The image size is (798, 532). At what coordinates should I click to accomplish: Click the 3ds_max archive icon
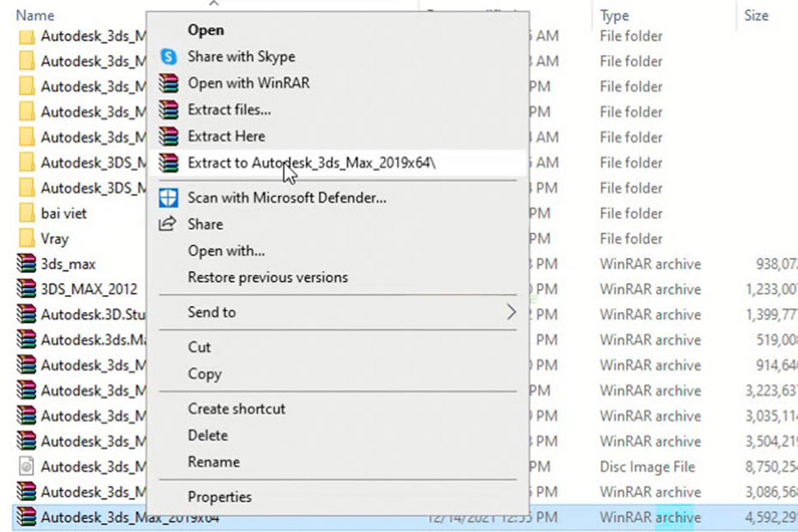click(26, 263)
